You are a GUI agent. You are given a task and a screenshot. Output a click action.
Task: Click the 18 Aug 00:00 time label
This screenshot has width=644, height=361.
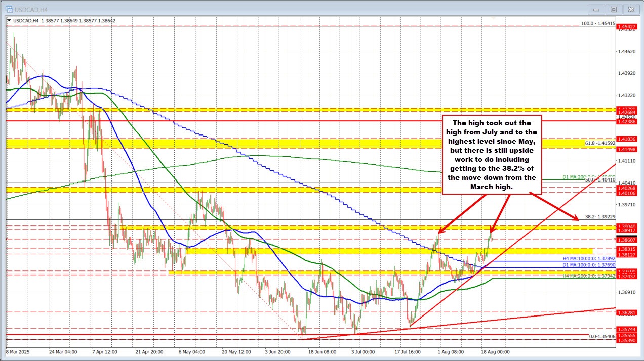click(x=496, y=351)
